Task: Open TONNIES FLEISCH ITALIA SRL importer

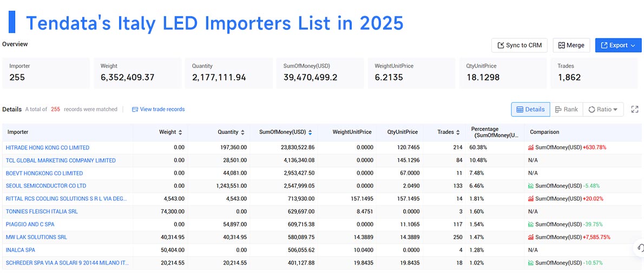Action: 42,212
